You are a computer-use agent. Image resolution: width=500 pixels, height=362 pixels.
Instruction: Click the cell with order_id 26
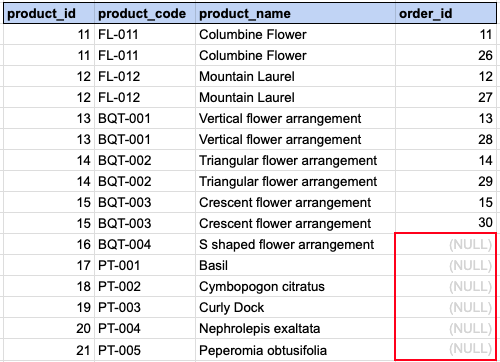(446, 55)
